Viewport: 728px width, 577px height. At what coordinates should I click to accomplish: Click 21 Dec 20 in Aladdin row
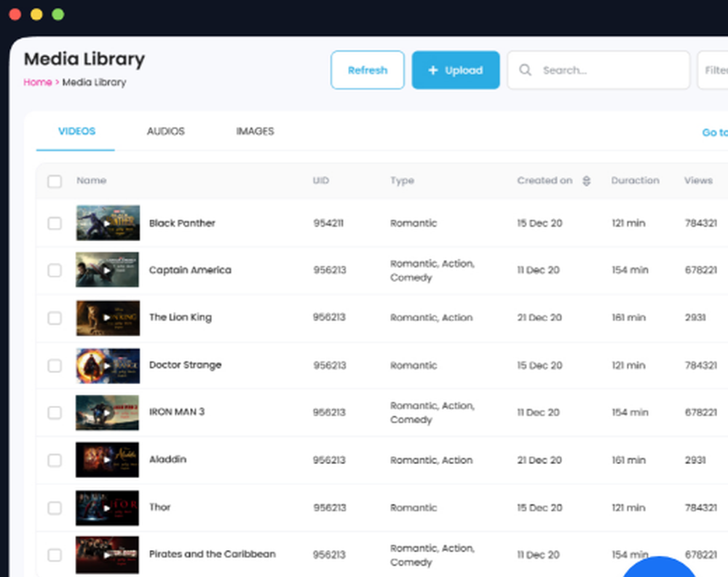(x=539, y=460)
